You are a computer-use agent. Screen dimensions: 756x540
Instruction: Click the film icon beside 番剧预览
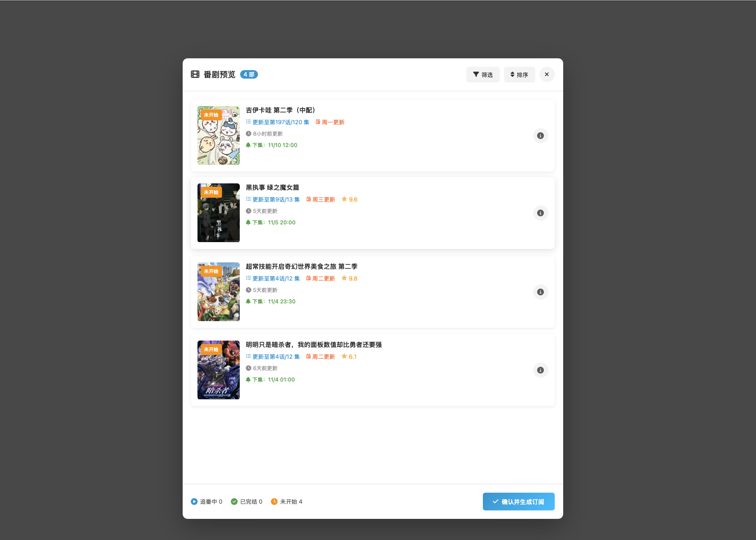pos(195,74)
